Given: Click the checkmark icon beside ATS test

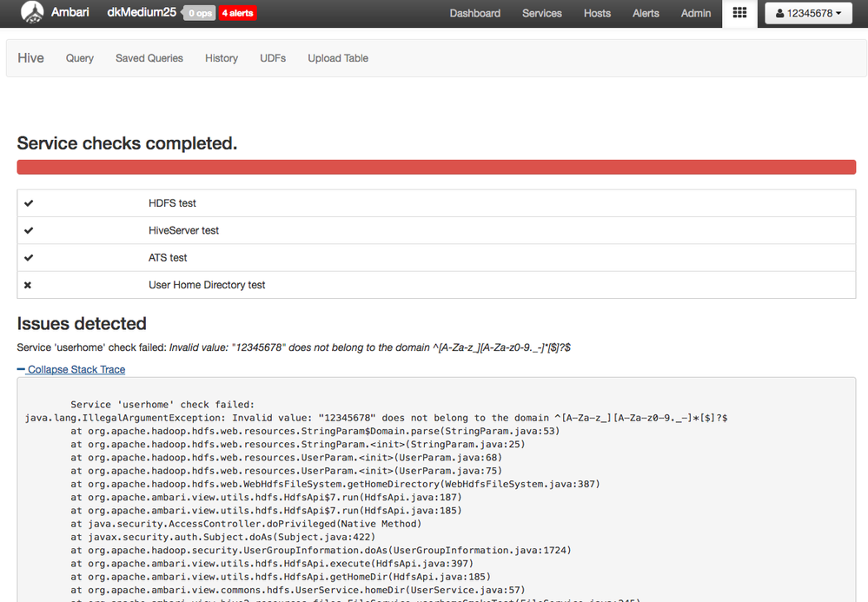Looking at the screenshot, I should (29, 257).
